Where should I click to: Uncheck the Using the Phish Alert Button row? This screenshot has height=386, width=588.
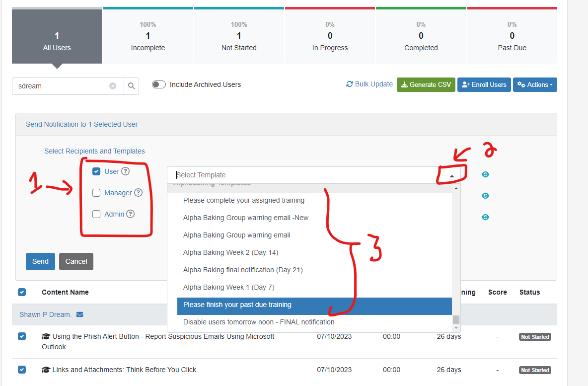pos(22,336)
